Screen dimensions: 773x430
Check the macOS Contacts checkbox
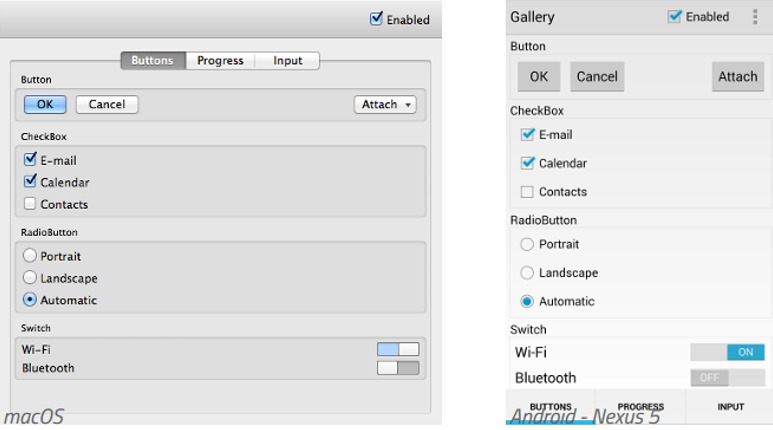(30, 204)
